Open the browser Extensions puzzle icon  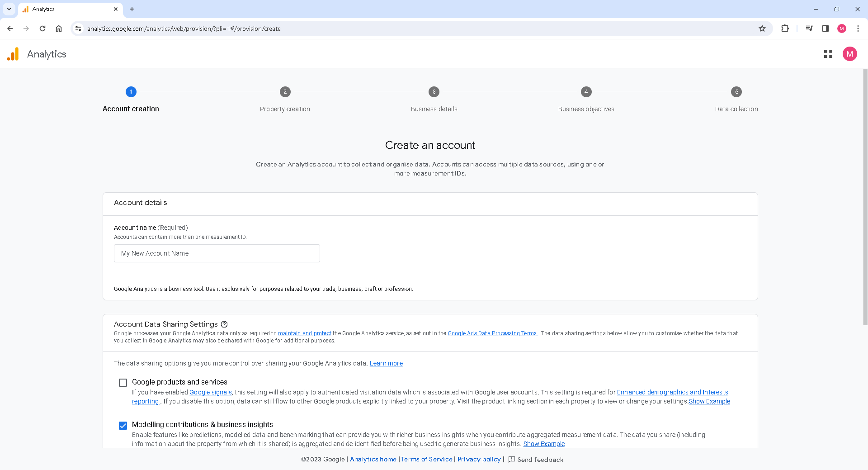[784, 28]
